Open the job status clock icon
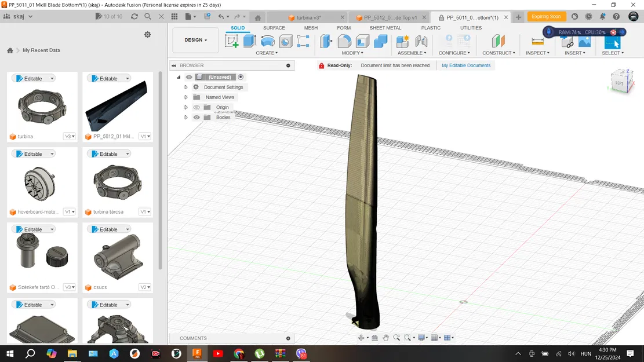The image size is (644, 362). 588,16
